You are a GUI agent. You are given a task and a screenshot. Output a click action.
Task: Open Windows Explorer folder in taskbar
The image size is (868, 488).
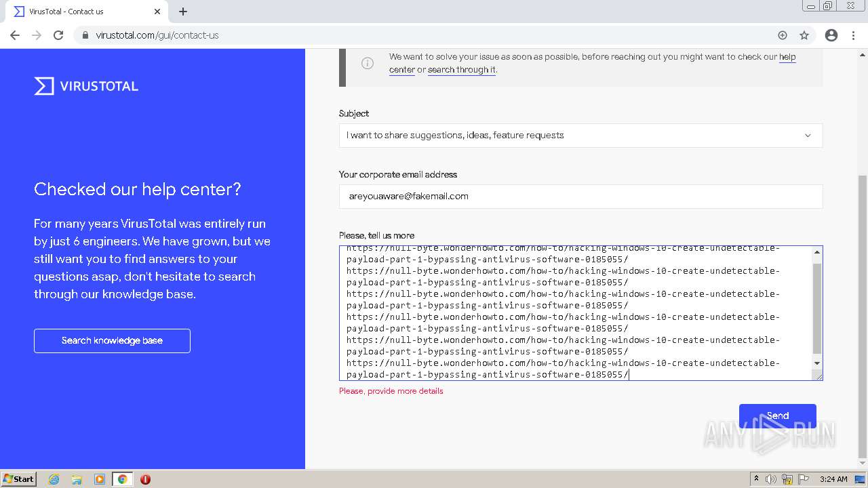77,479
